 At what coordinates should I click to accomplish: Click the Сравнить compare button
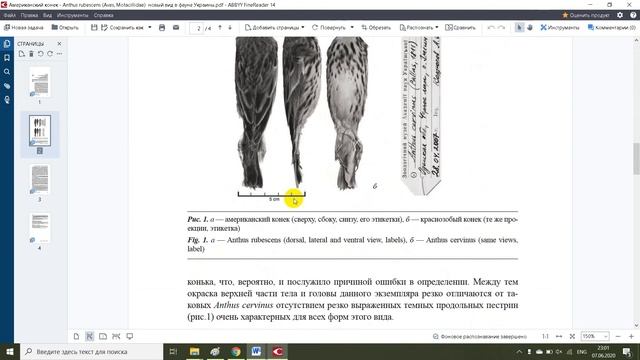point(460,28)
